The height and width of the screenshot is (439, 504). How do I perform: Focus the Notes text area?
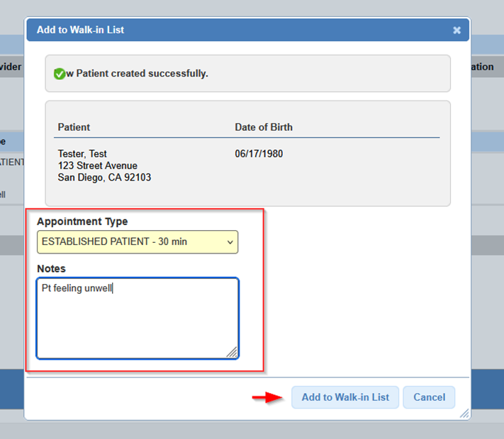(x=137, y=318)
